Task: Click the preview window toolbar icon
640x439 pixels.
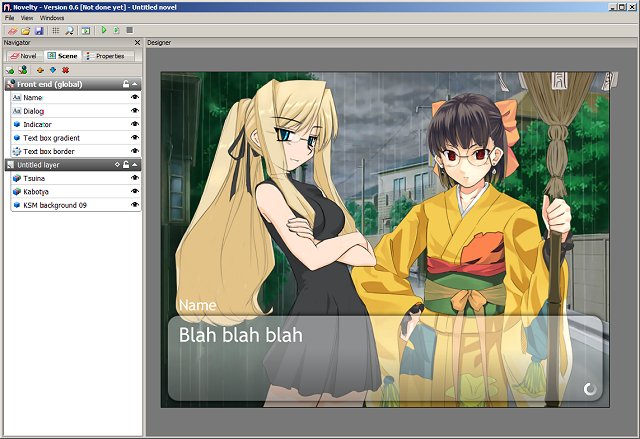Action: pos(86,31)
